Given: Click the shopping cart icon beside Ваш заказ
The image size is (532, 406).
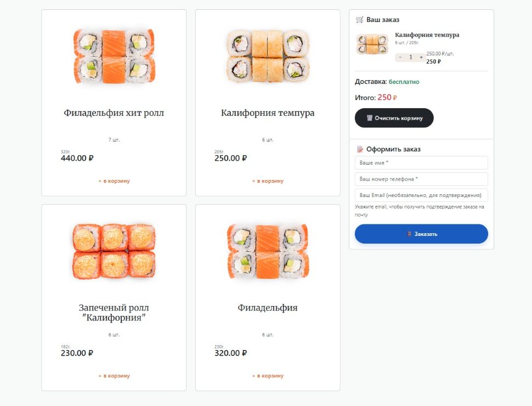Looking at the screenshot, I should point(359,20).
